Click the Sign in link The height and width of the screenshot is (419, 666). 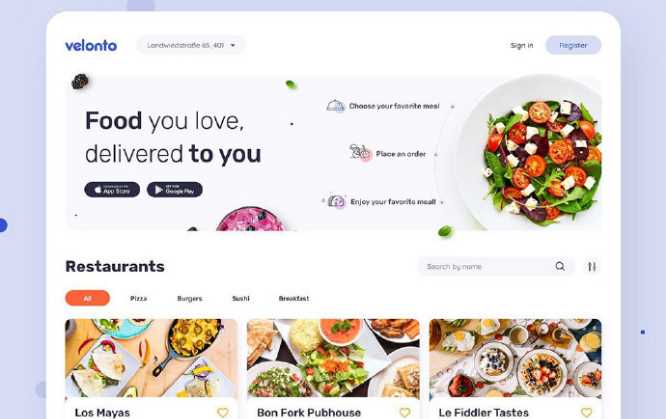coord(522,45)
